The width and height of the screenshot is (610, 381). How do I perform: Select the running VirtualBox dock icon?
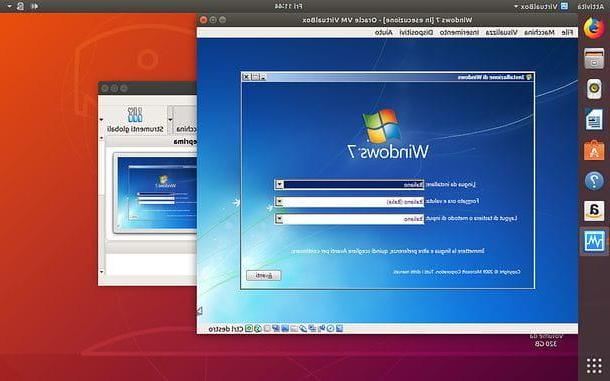point(594,241)
